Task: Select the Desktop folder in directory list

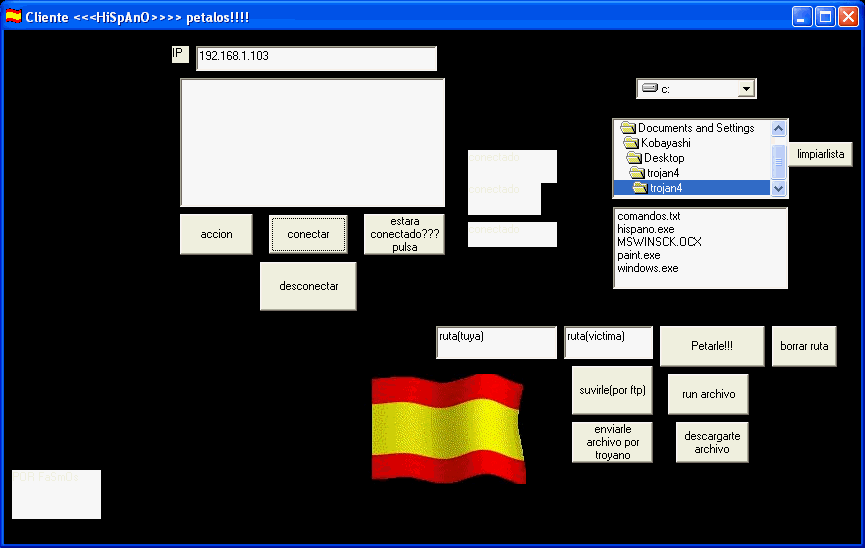Action: pyautogui.click(x=663, y=158)
